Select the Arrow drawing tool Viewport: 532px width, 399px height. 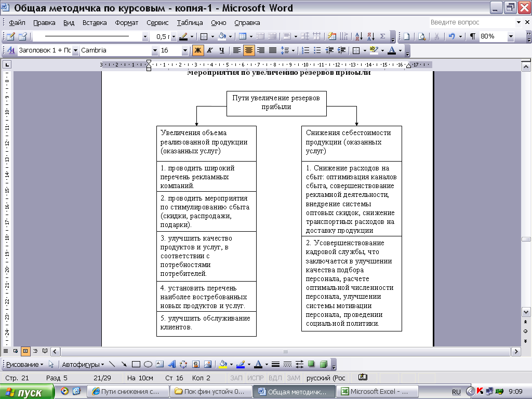pos(124,364)
